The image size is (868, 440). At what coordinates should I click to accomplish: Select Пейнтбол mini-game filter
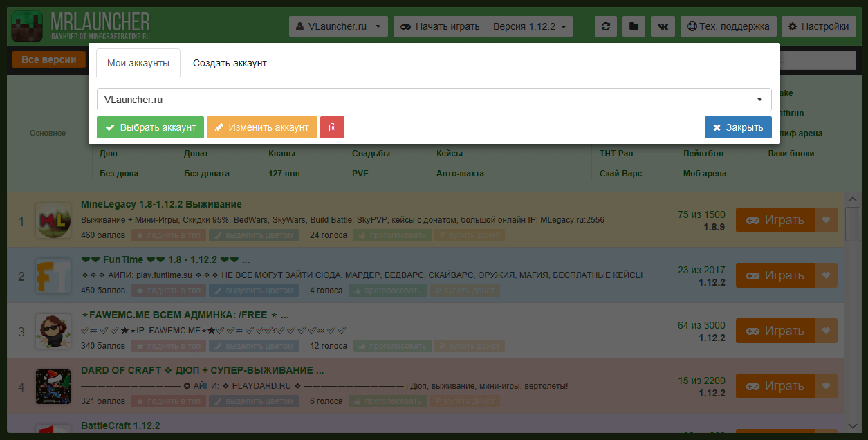tap(703, 154)
